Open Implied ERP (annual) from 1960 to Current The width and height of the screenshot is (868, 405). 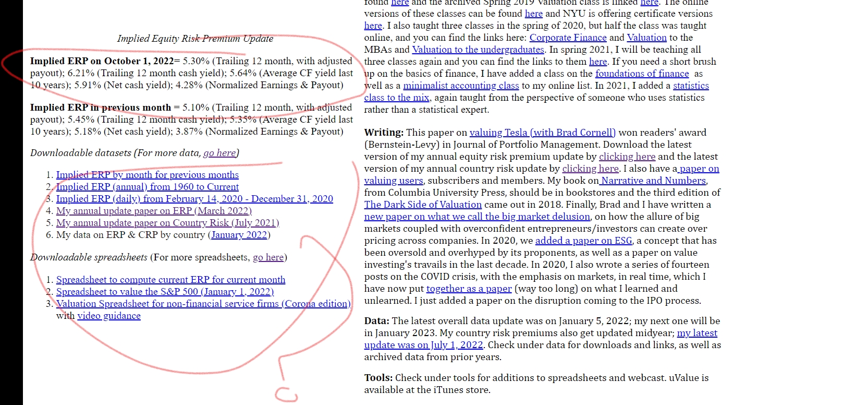(148, 187)
